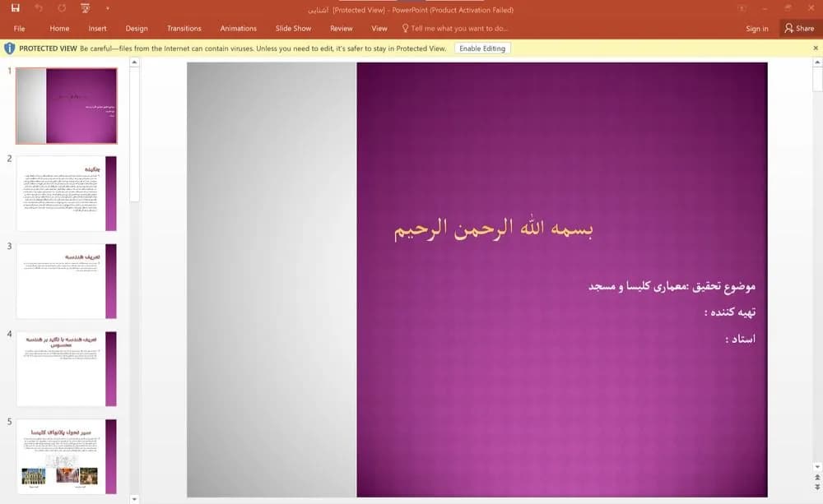Click the PROTECTED VIEW label text

48,49
